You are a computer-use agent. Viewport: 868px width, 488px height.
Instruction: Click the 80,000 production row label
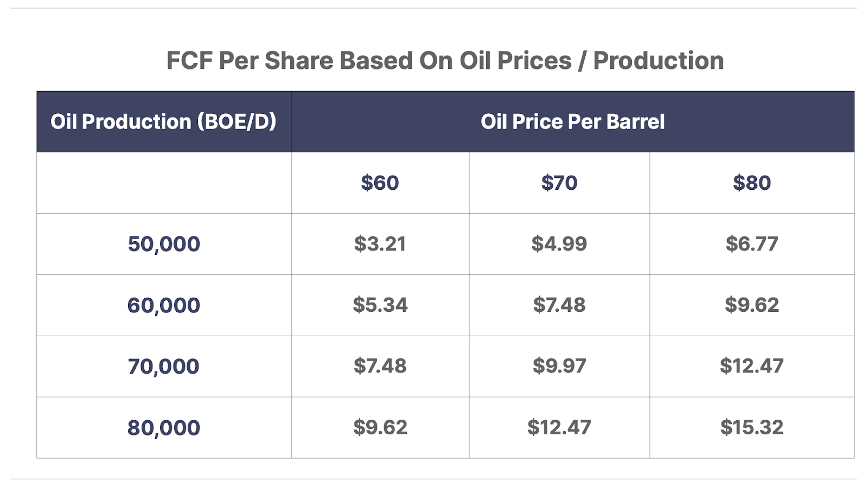[164, 428]
